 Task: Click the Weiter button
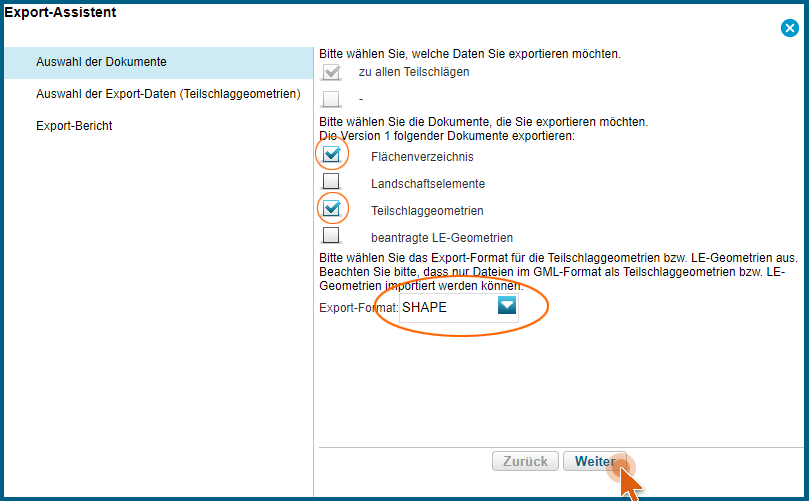click(595, 461)
